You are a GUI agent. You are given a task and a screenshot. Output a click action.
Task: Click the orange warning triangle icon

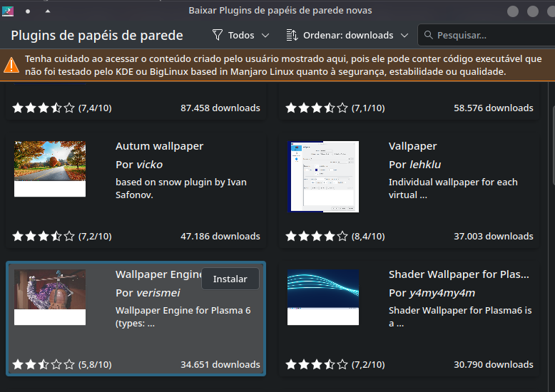[x=11, y=65]
